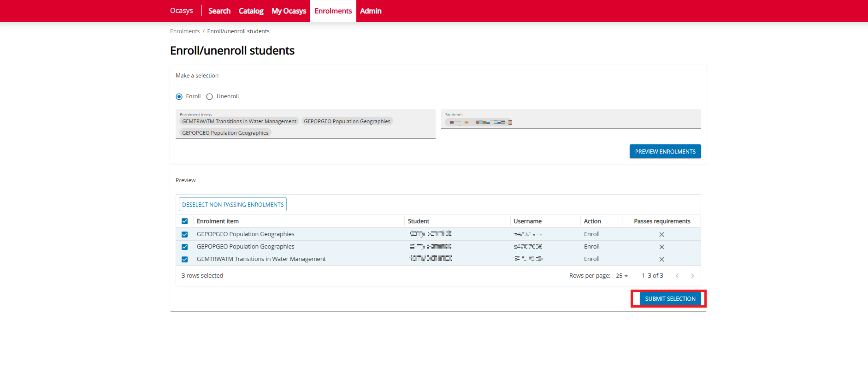868x374 pixels.
Task: Click the Ocasys home logo text
Action: click(x=182, y=11)
